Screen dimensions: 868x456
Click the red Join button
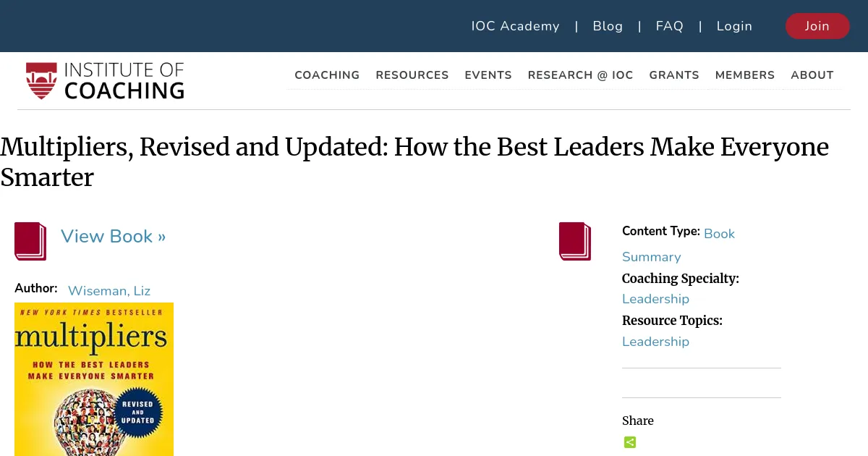click(x=817, y=26)
